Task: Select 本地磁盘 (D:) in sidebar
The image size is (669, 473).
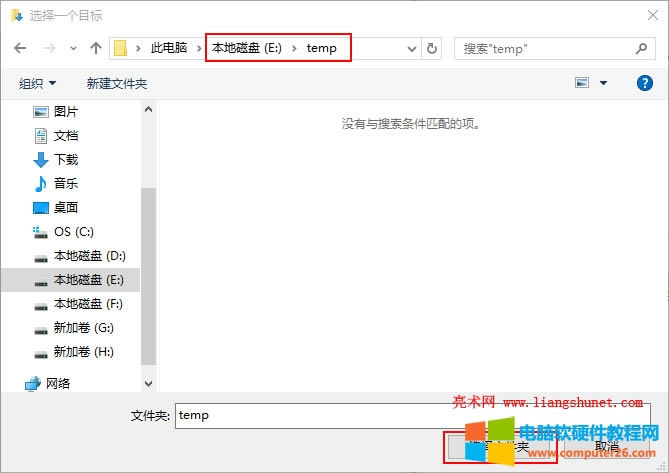Action: tap(89, 255)
